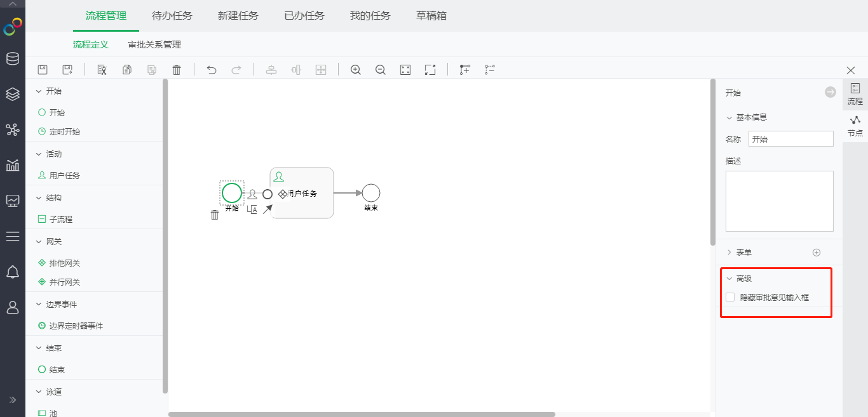
Task: Open the bar chart icon in the sidebar
Action: (13, 166)
